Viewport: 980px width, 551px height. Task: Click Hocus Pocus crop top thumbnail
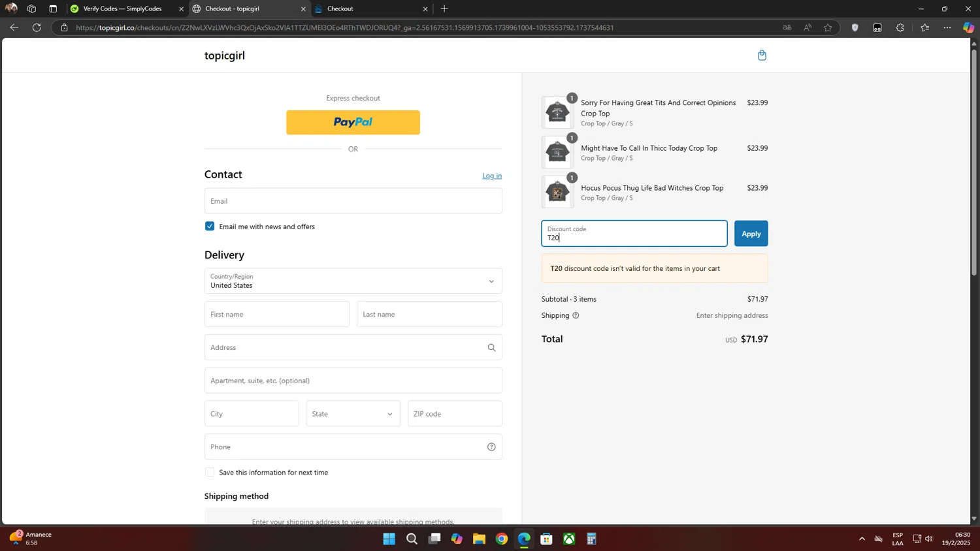pyautogui.click(x=557, y=192)
